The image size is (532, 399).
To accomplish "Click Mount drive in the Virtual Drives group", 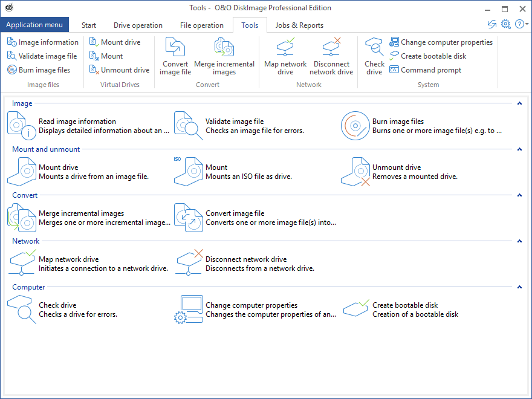I will pyautogui.click(x=115, y=42).
